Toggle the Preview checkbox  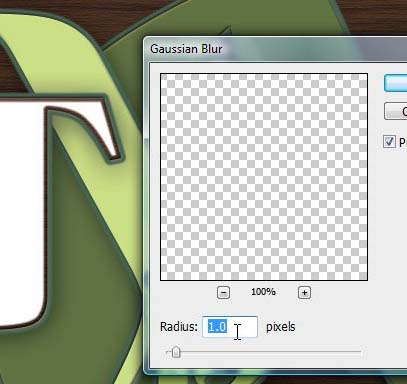389,141
